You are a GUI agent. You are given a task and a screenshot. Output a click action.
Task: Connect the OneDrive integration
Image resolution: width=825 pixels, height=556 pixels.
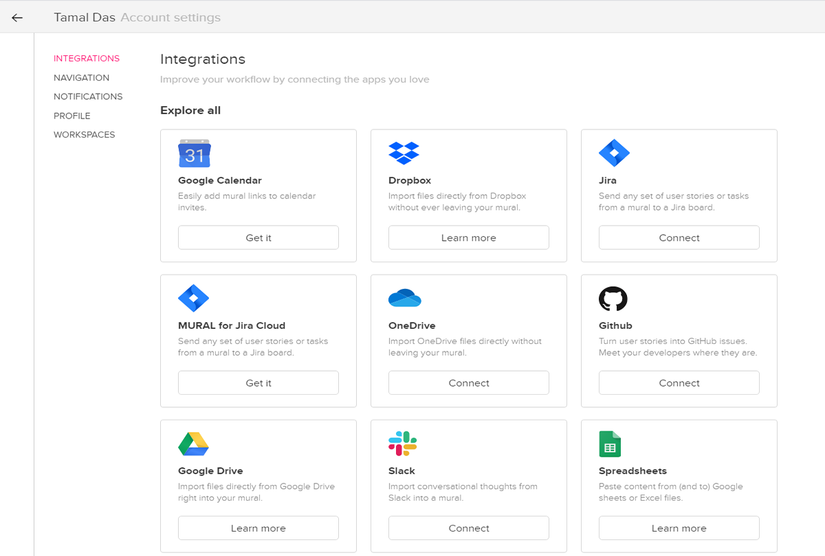(x=469, y=383)
